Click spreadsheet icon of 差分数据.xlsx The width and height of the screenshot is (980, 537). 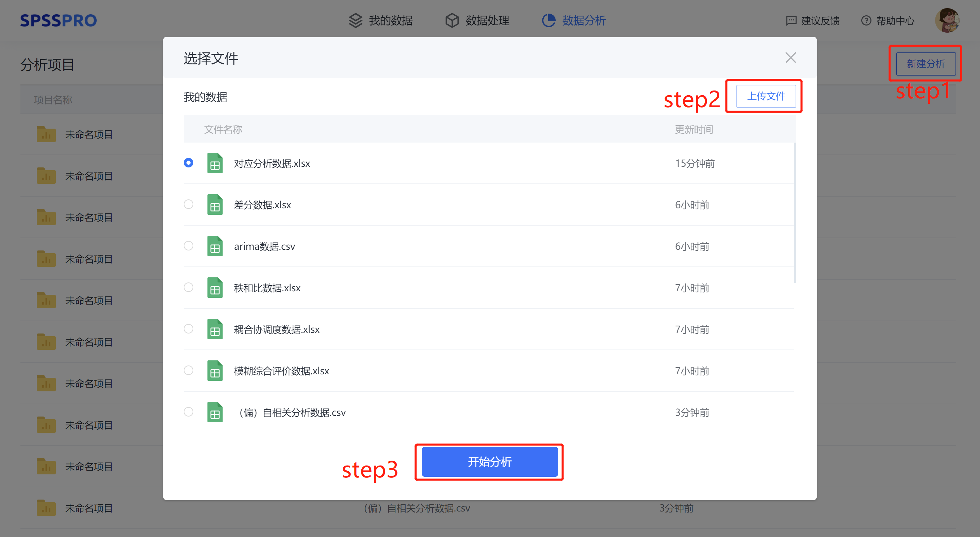click(x=215, y=205)
